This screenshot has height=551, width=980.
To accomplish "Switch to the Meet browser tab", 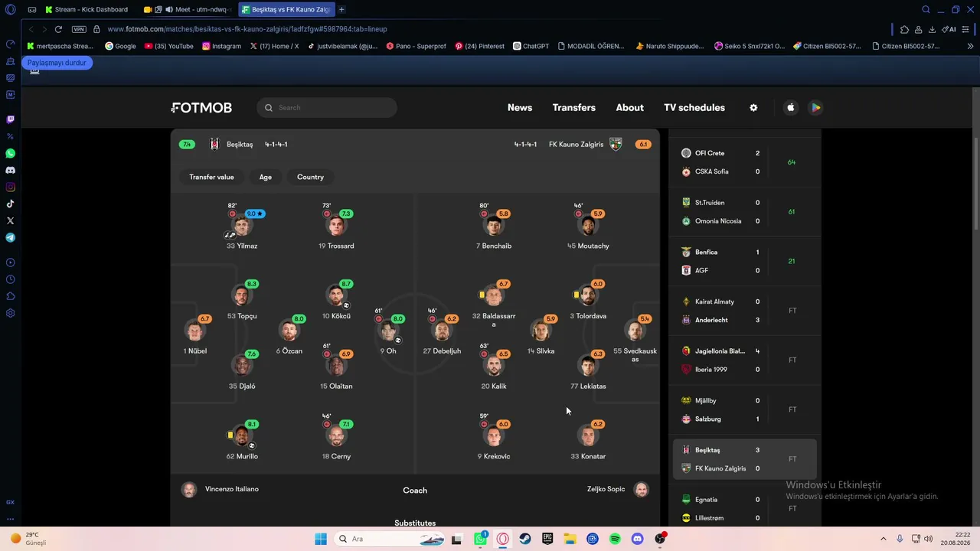I will point(189,9).
